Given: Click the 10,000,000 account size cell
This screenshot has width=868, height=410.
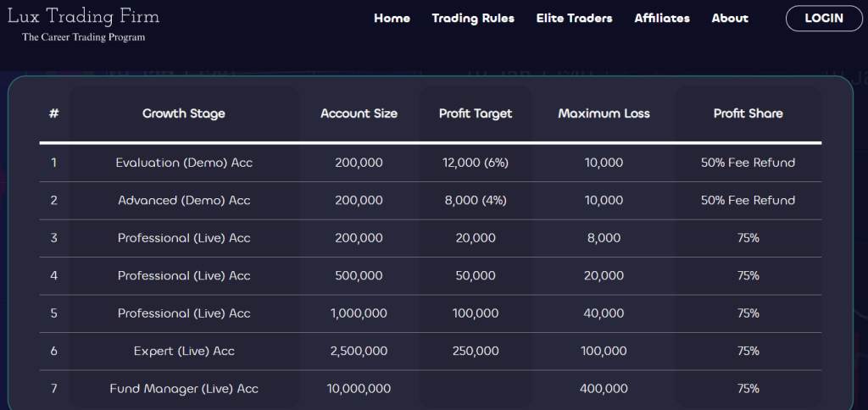Looking at the screenshot, I should coord(359,389).
